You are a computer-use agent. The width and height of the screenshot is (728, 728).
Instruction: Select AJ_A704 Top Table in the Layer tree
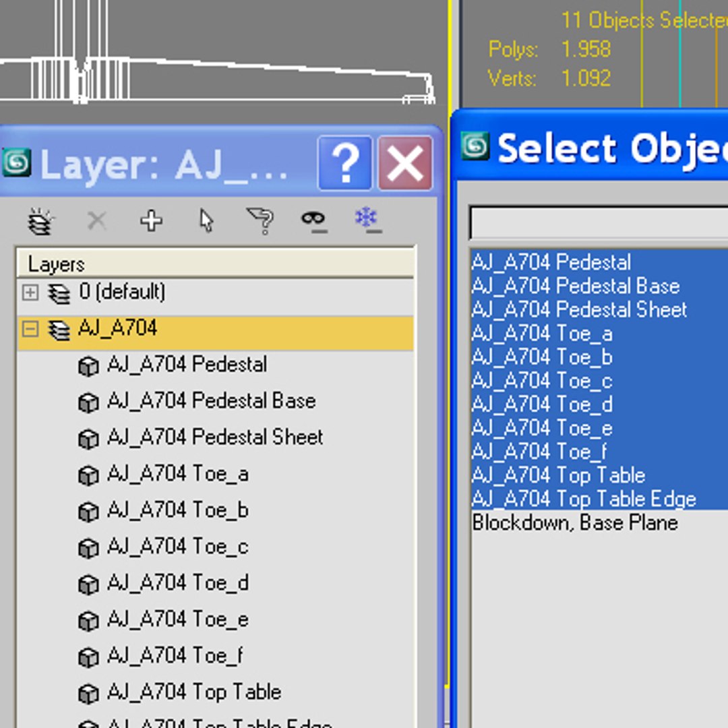[194, 693]
